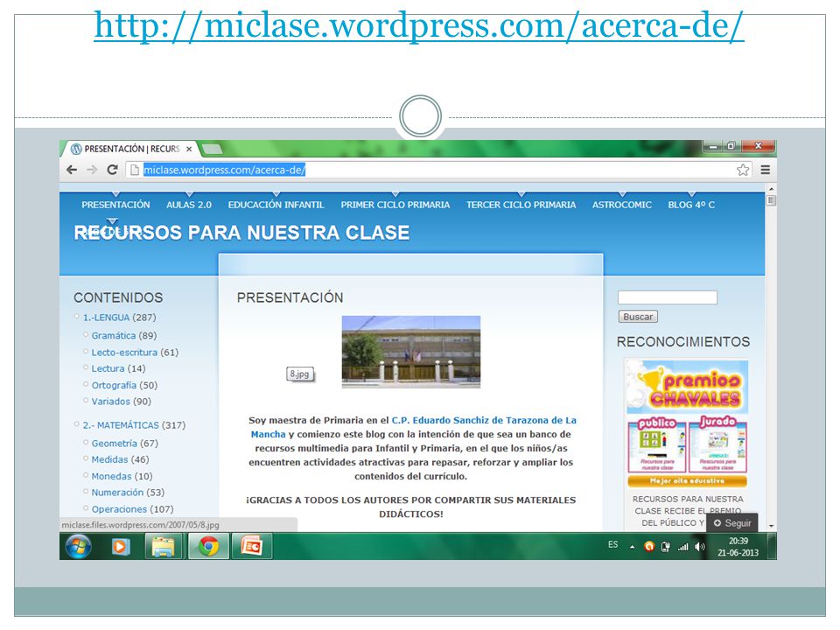840x630 pixels.
Task: Click the ES language indicator
Action: pos(612,545)
